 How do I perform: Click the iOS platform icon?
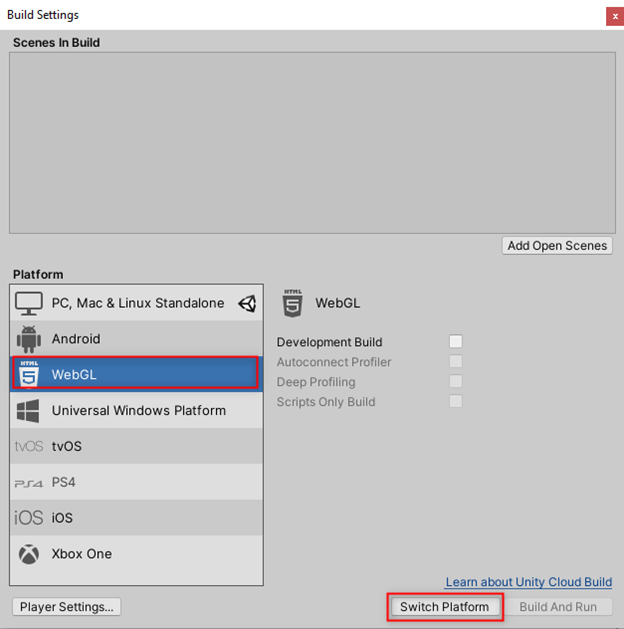(29, 518)
